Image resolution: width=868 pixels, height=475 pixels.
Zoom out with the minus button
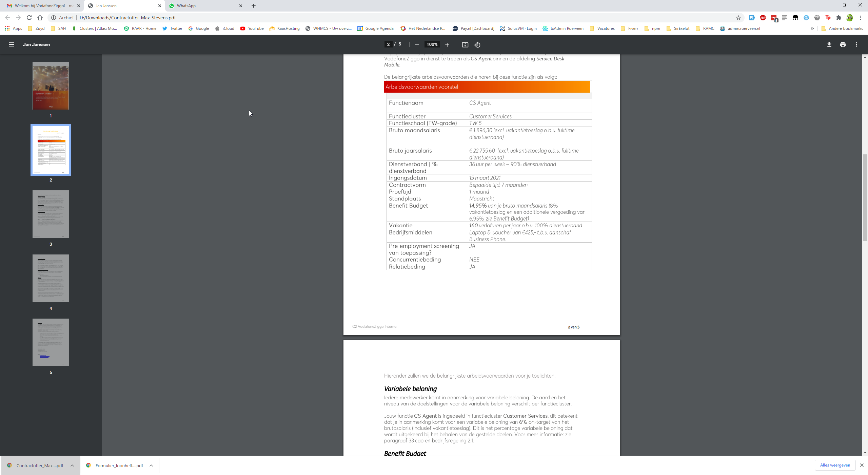417,44
